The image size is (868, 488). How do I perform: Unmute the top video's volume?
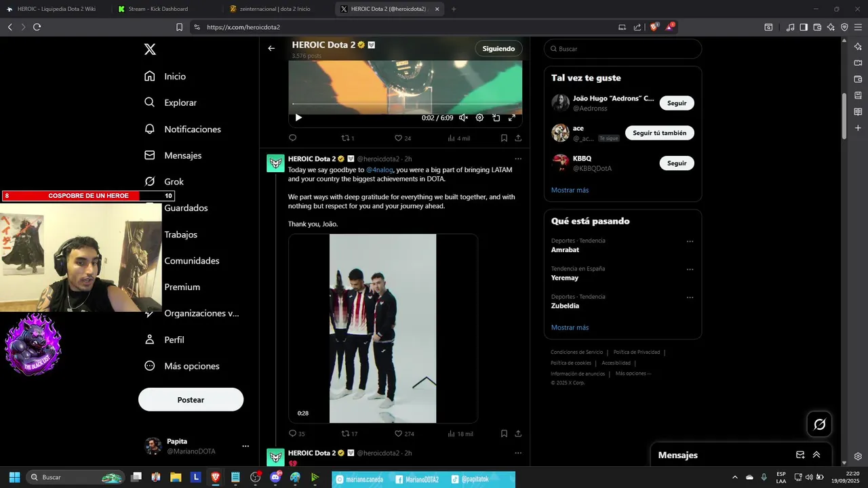[x=463, y=117]
